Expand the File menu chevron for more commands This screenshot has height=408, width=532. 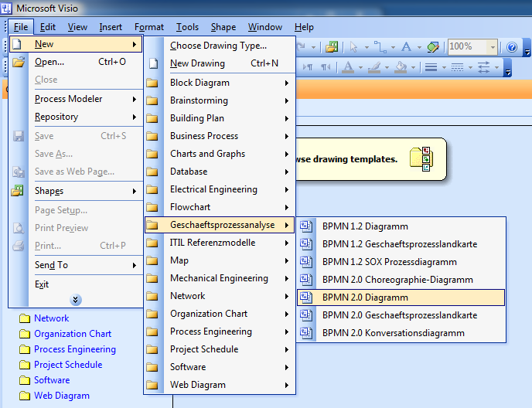point(75,300)
